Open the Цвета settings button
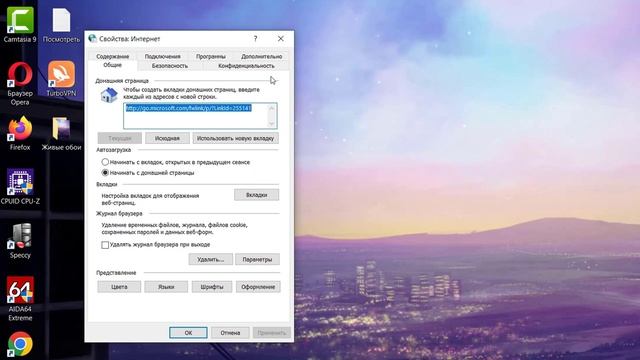The height and width of the screenshot is (360, 640). pos(119,287)
